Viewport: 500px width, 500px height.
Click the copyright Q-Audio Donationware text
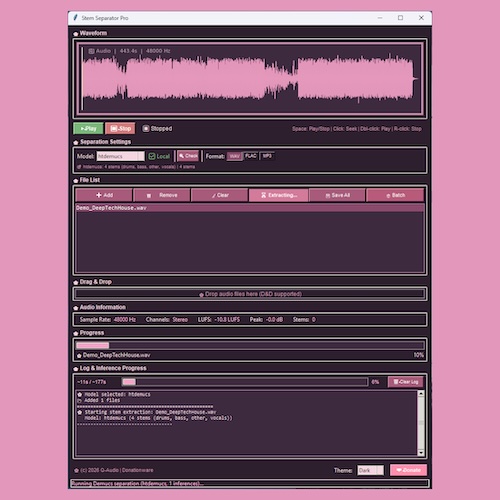point(117,470)
